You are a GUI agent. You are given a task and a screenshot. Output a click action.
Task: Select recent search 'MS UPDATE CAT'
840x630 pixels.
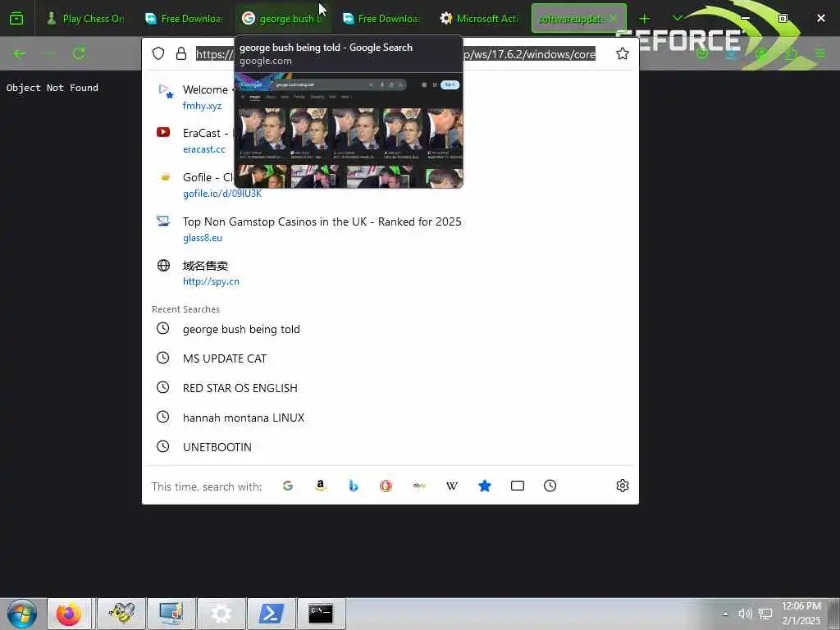point(390,358)
